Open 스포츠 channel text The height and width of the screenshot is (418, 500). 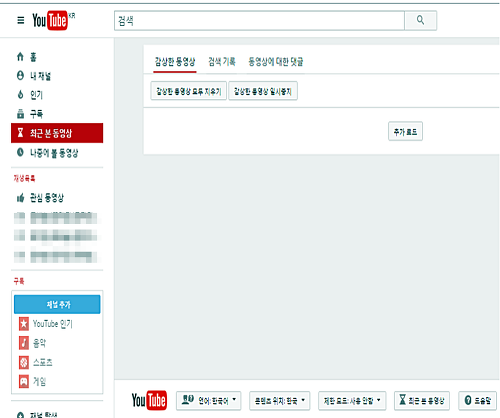[43, 362]
